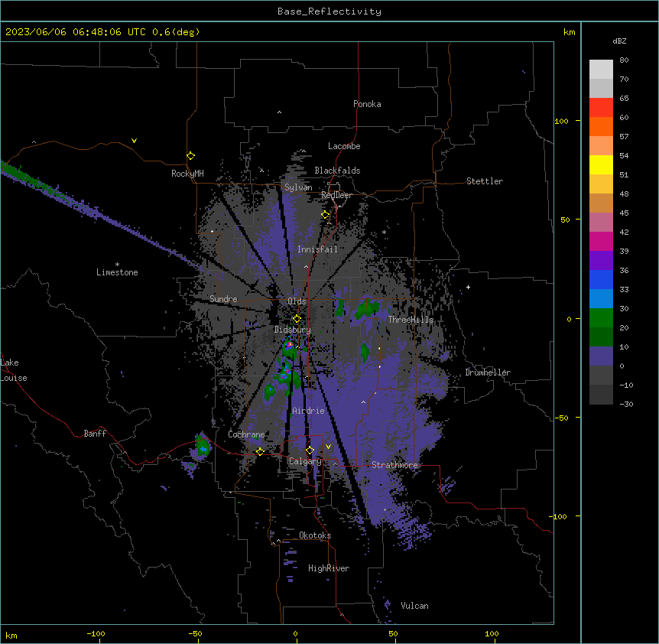Click the ThreeHills label

click(411, 320)
